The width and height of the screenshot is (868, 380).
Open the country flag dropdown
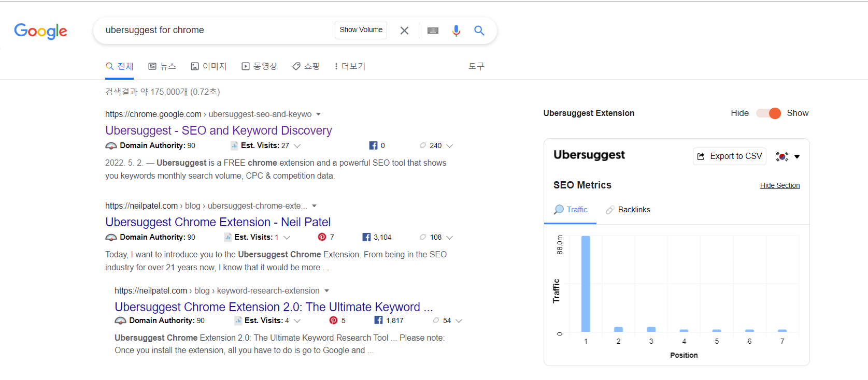pyautogui.click(x=788, y=156)
